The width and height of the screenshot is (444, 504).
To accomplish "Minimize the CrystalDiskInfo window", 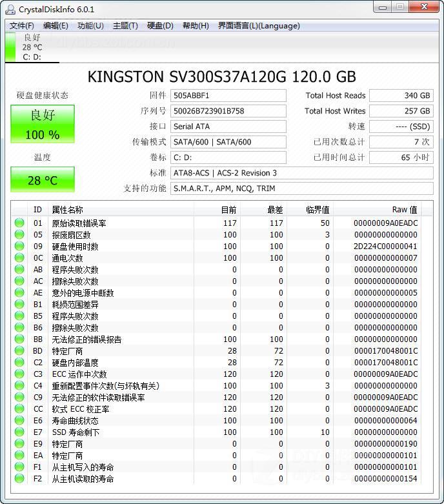I will [383, 7].
